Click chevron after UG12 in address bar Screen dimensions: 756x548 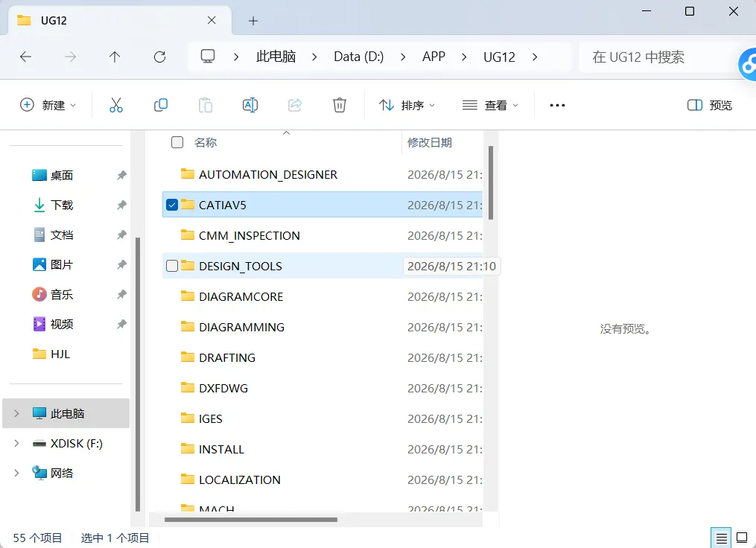coord(535,57)
